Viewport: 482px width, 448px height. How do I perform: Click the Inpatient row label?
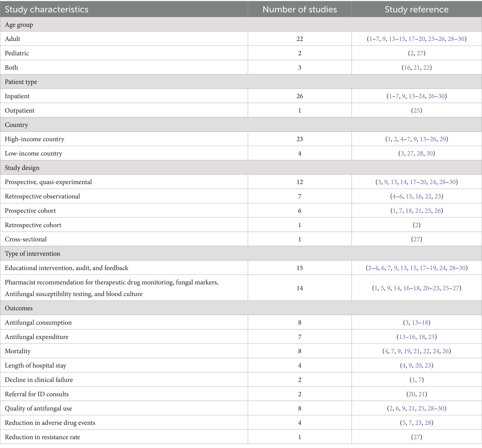(x=17, y=96)
